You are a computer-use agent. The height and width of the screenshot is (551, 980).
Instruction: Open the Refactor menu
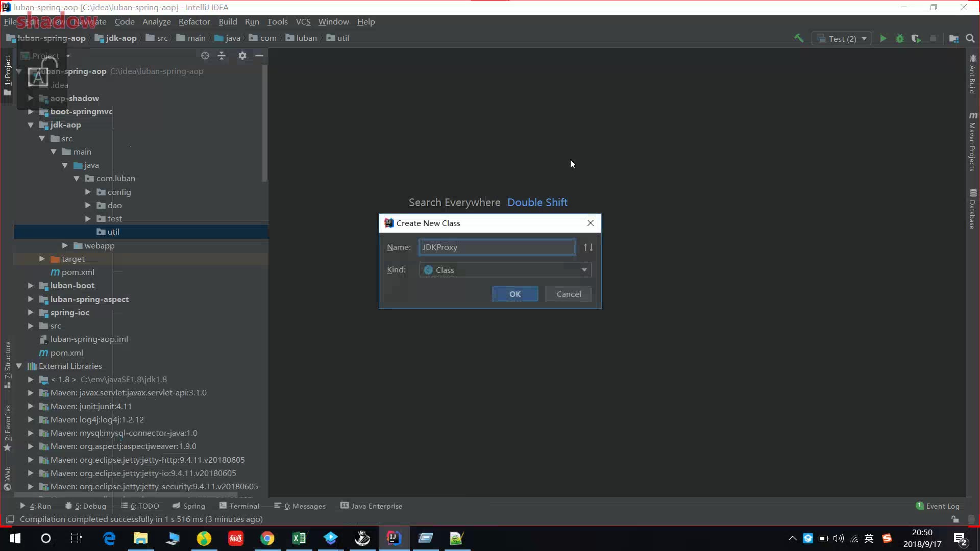point(194,21)
